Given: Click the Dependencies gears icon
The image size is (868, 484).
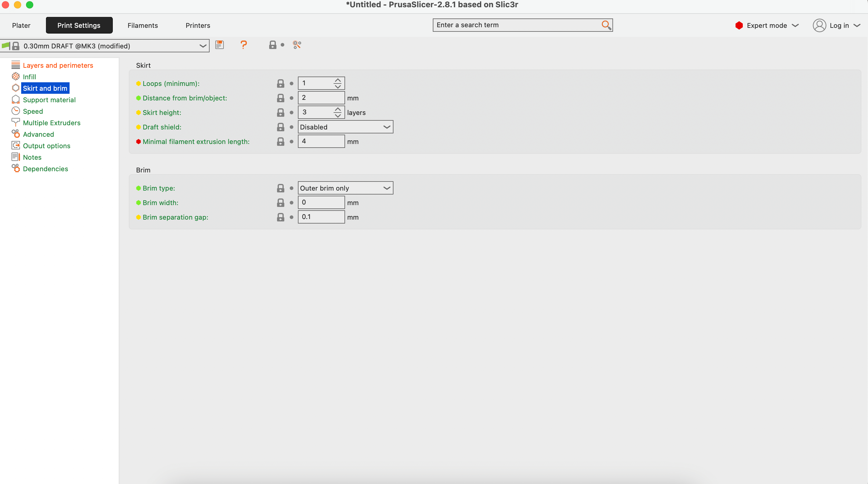Looking at the screenshot, I should tap(15, 168).
